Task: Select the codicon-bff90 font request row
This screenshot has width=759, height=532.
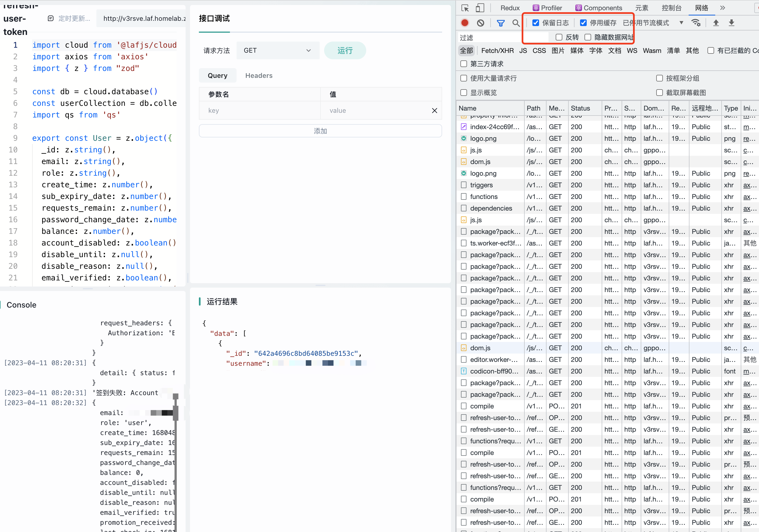Action: pyautogui.click(x=607, y=371)
